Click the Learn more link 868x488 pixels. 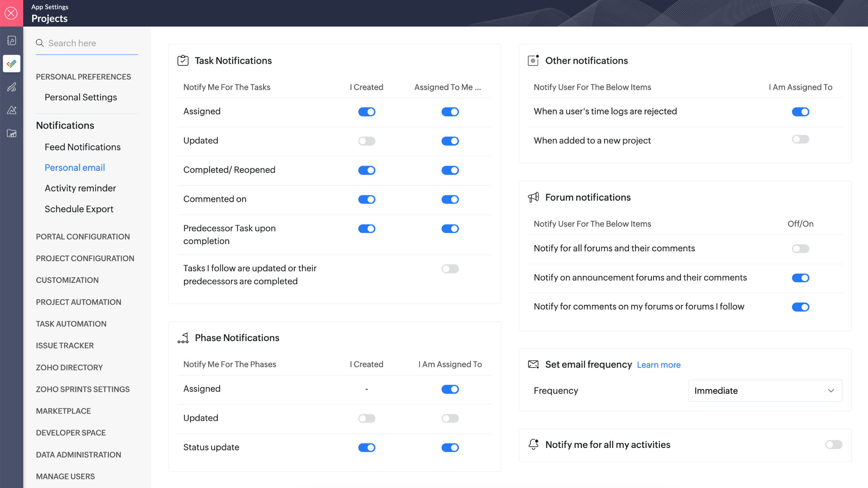(659, 365)
